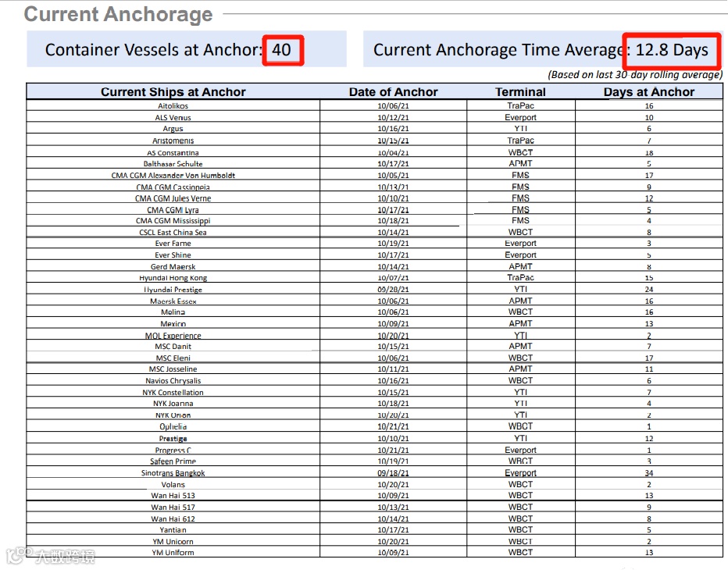Select ship name AS Constantina
728x570 pixels.
tap(173, 153)
